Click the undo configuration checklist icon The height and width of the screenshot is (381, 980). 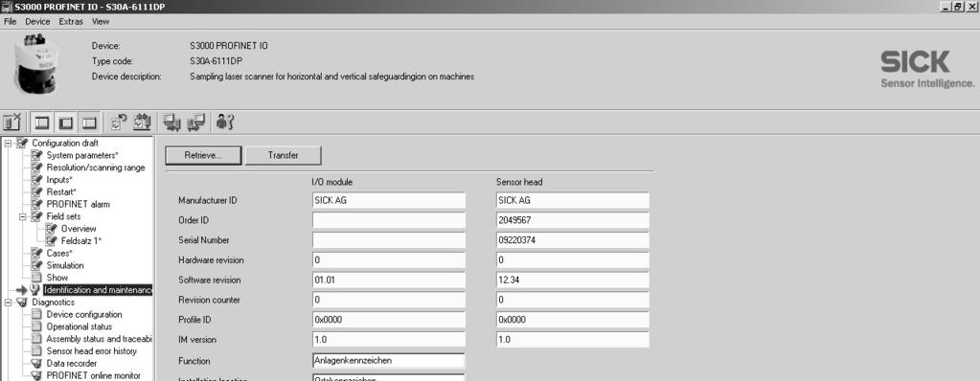[x=120, y=122]
